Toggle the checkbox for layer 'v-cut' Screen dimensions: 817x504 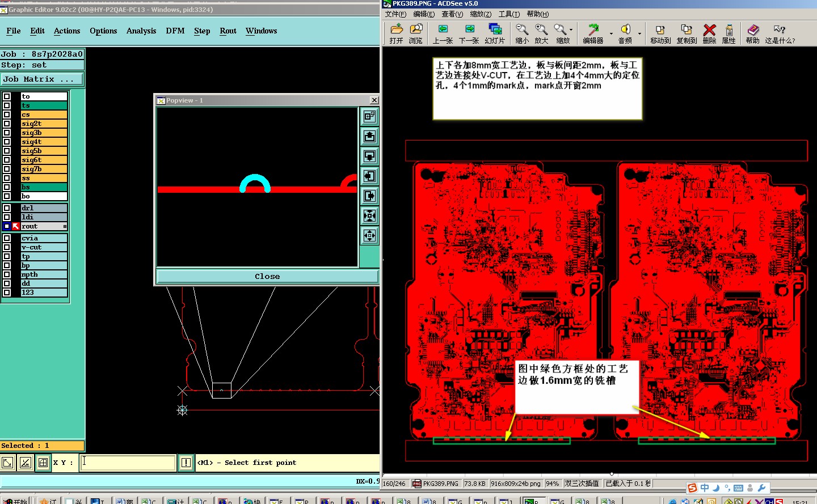pyautogui.click(x=7, y=247)
